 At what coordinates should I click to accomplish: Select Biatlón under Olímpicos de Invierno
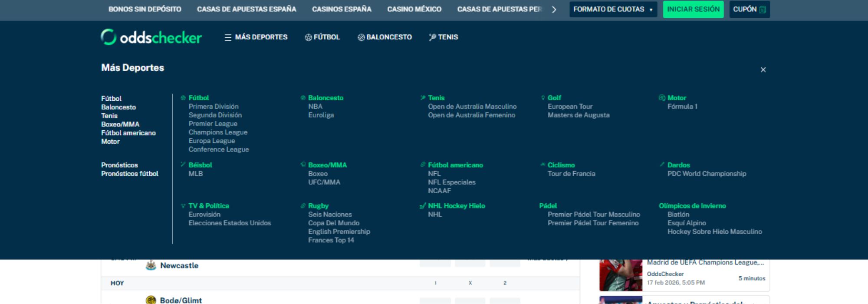(678, 215)
